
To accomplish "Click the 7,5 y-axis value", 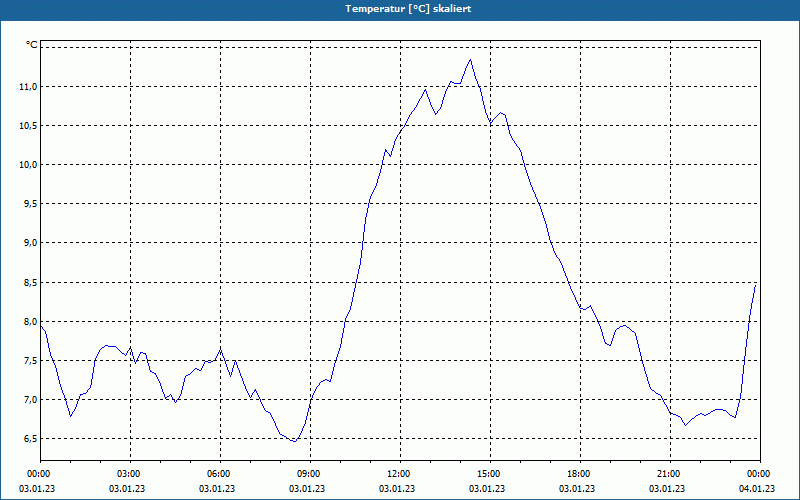I will tap(30, 361).
